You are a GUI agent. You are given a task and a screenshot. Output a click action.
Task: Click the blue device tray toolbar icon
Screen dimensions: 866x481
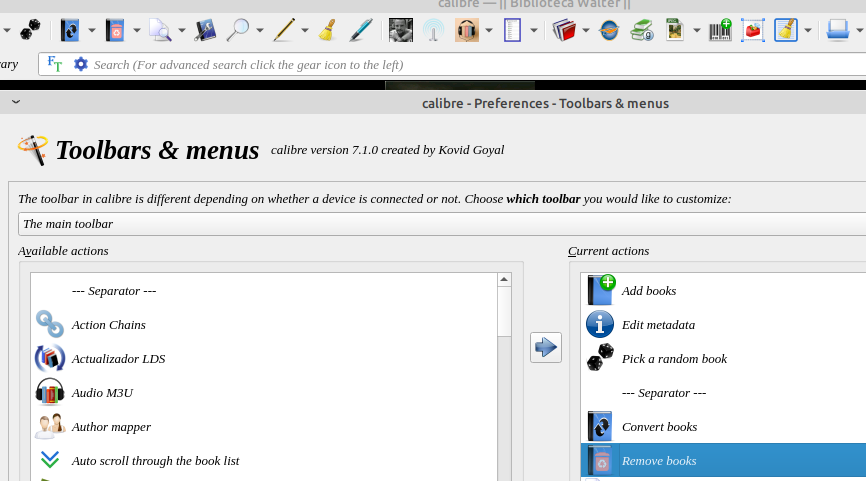838,30
